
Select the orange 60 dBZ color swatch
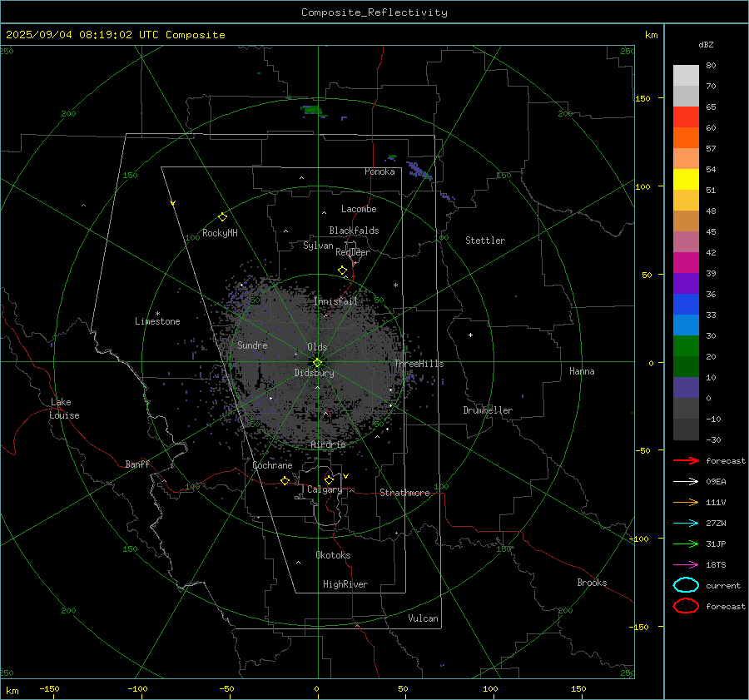[686, 137]
